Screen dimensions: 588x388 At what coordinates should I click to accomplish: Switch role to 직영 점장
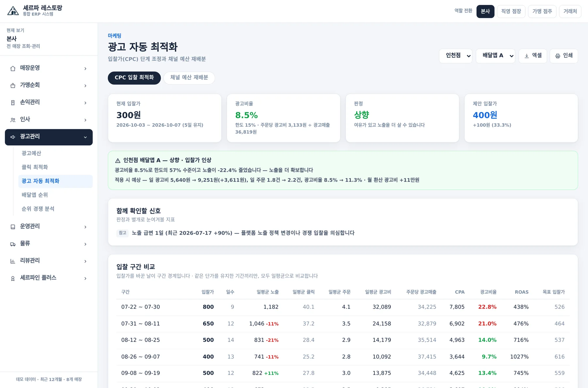511,11
